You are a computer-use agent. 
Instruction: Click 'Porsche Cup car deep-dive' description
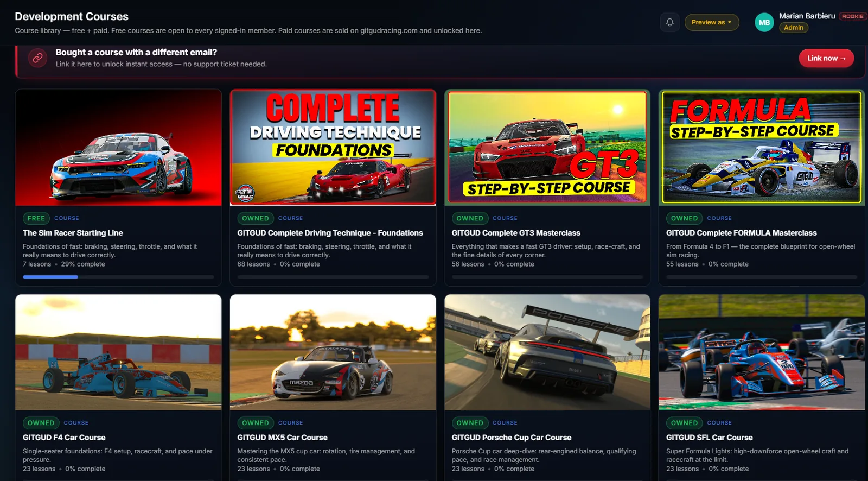click(x=544, y=455)
